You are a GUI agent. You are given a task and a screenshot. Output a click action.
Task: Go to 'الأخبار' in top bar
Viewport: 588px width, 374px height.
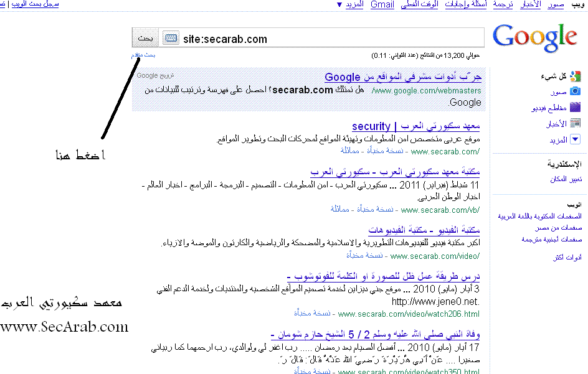(531, 4)
